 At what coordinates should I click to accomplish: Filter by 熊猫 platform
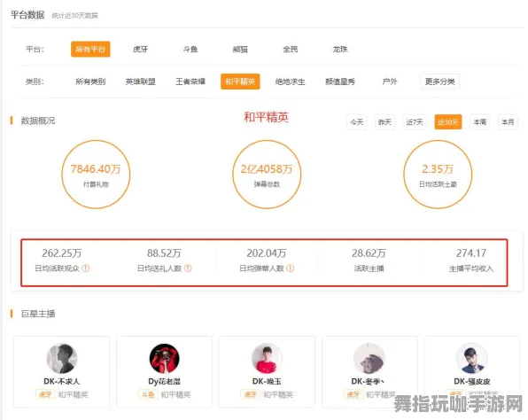coord(240,49)
